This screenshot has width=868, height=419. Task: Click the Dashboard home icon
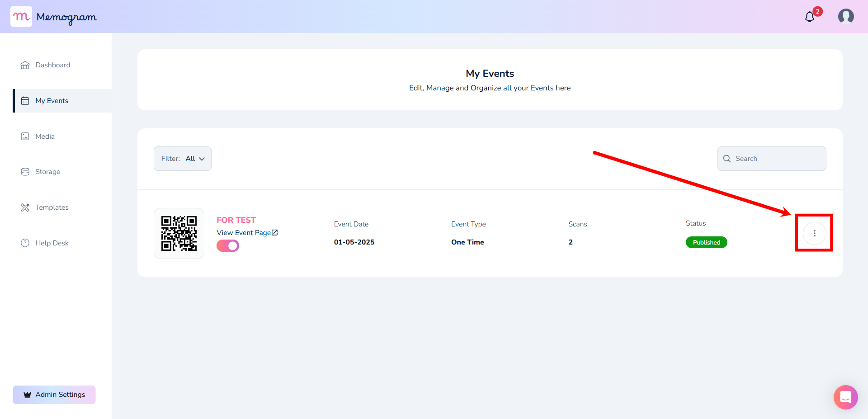(x=25, y=65)
